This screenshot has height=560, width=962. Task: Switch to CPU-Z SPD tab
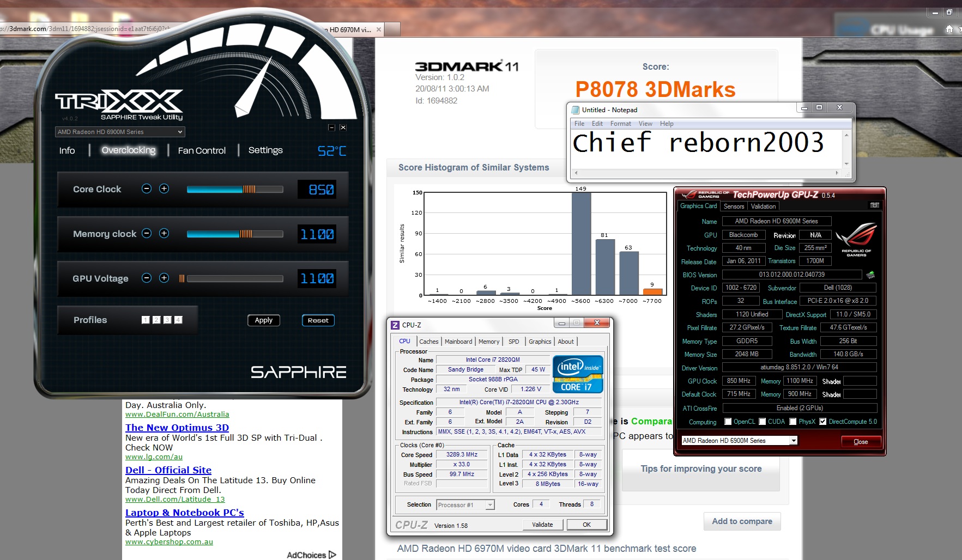[514, 342]
